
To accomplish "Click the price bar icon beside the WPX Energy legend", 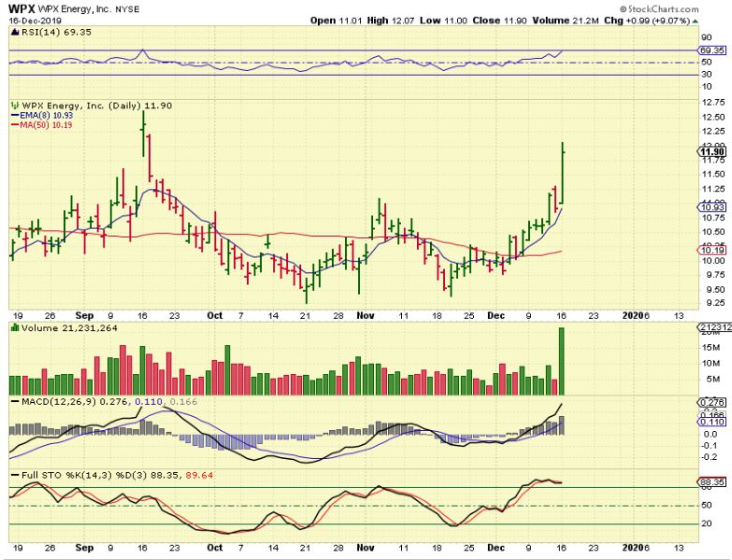I will pyautogui.click(x=15, y=106).
